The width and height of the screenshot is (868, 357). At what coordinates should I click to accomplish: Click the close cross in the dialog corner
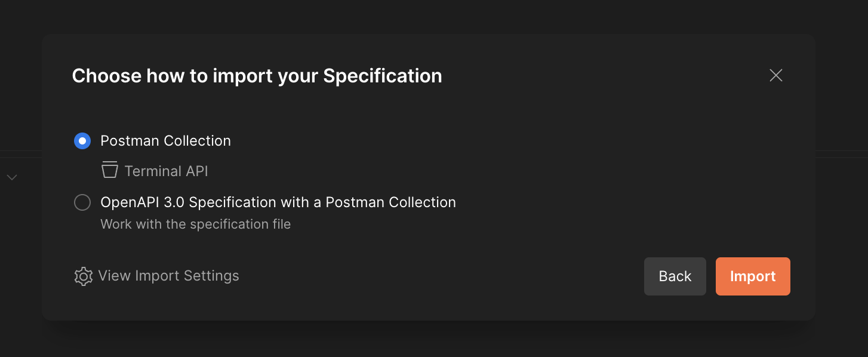tap(775, 75)
